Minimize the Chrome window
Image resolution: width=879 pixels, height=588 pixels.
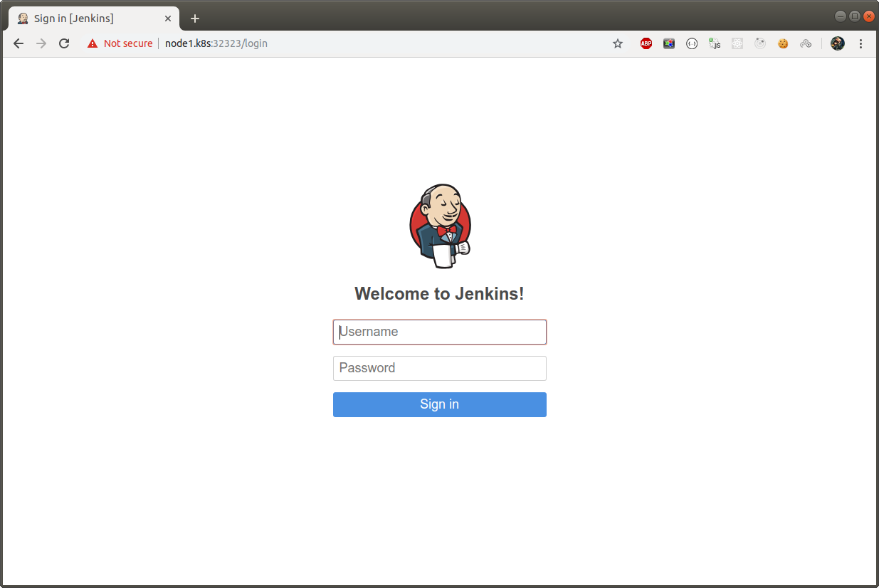(841, 16)
